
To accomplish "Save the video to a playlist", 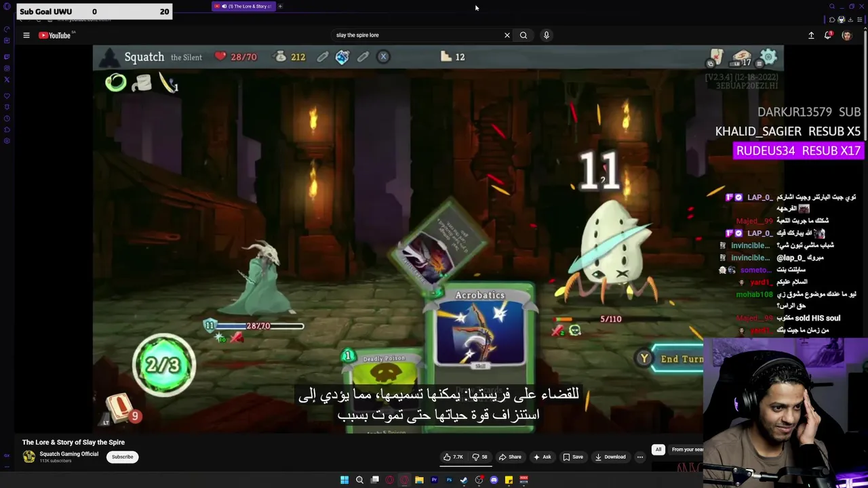I will point(573,457).
